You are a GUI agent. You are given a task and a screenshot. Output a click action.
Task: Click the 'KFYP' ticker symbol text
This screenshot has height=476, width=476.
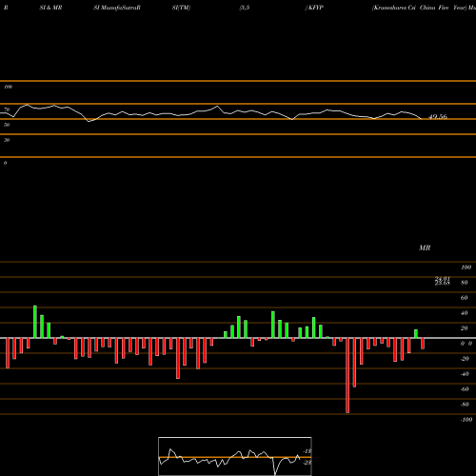click(316, 8)
